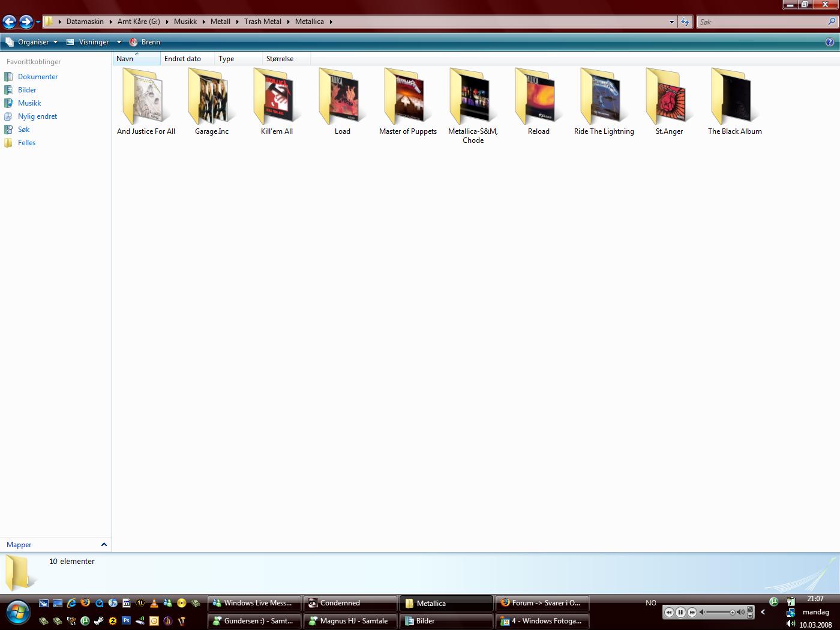Select the Master of Puppets folder
840x630 pixels.
[x=408, y=101]
